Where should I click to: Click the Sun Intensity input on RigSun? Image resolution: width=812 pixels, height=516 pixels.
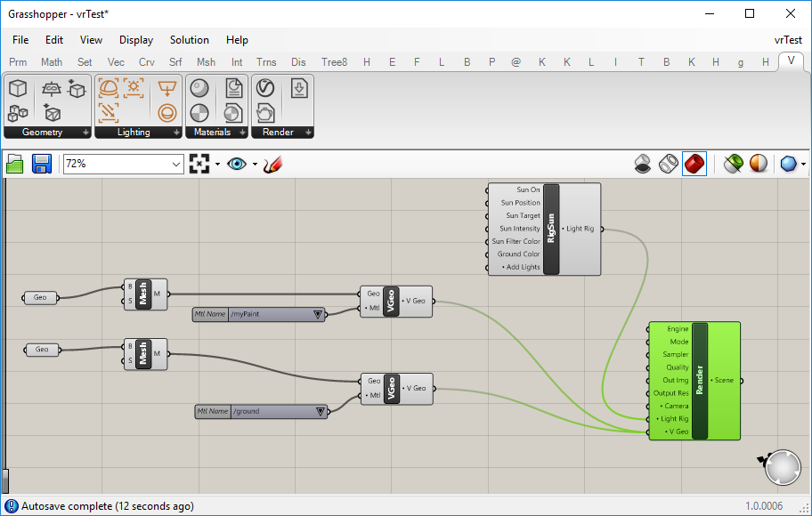519,229
